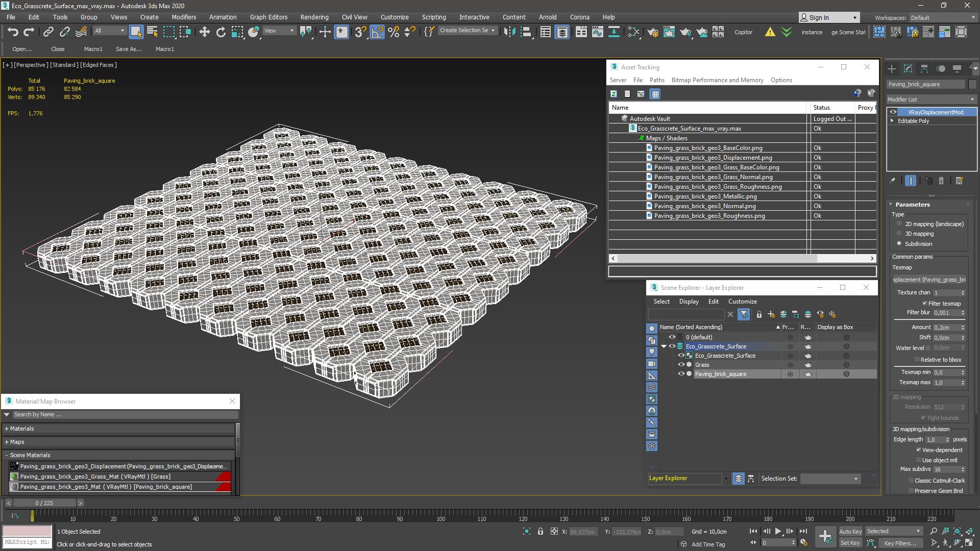Open the Modifier List dropdown

point(932,99)
